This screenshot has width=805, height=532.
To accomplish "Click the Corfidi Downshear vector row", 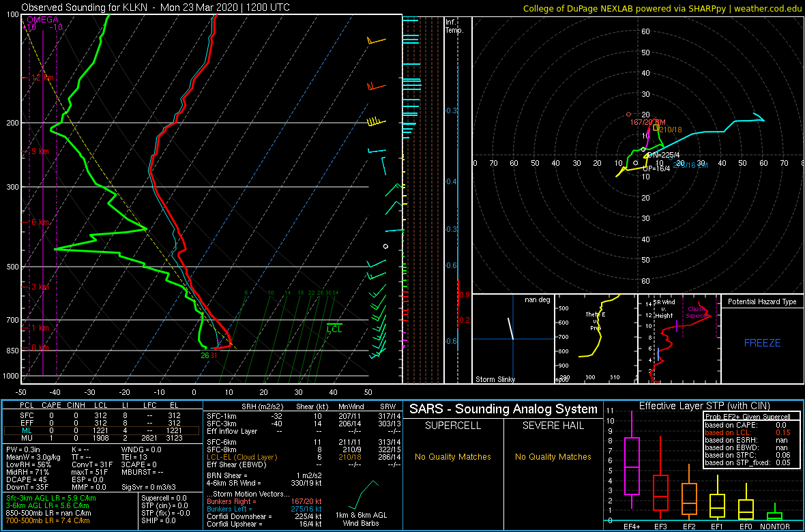I will click(264, 516).
